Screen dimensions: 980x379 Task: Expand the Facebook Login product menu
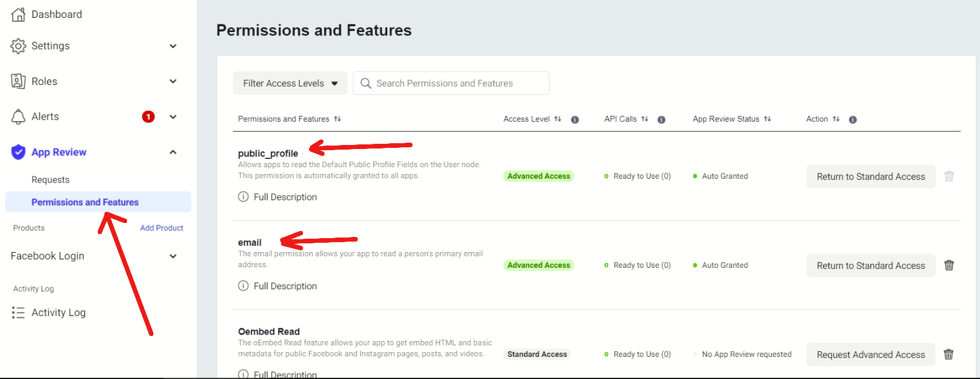tap(172, 256)
